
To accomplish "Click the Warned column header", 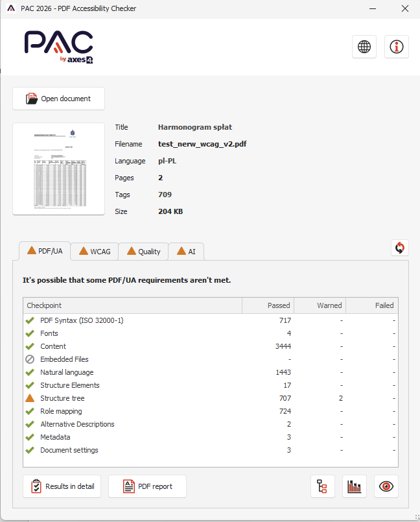I will pos(320,305).
